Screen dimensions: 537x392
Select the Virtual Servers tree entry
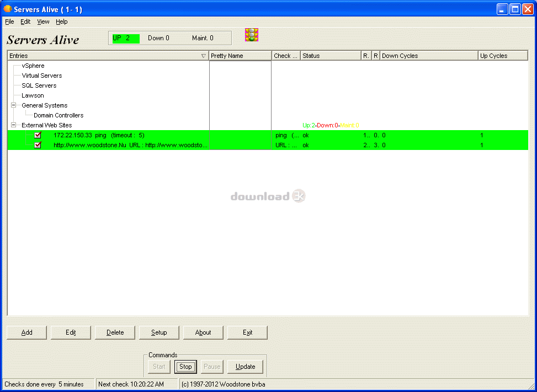tap(42, 76)
